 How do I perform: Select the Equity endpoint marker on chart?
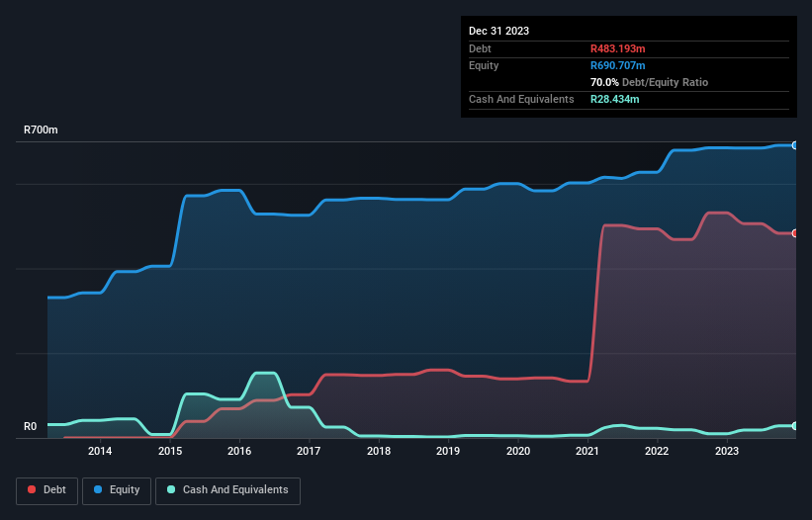coord(795,145)
